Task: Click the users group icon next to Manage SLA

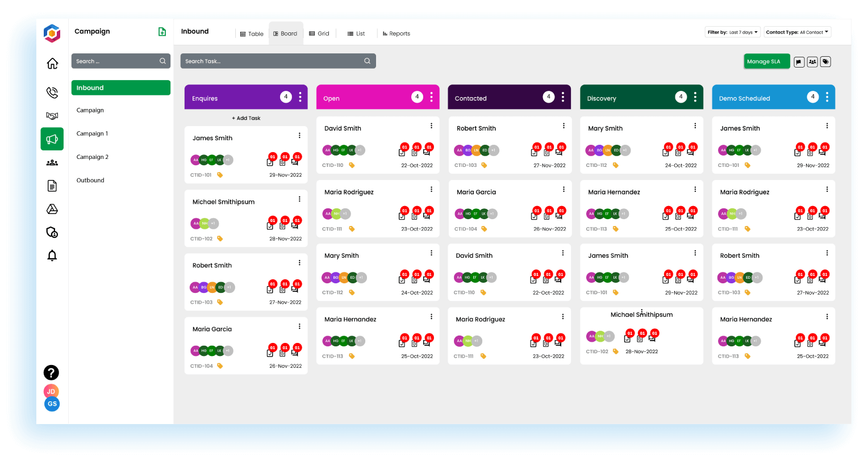Action: (812, 61)
